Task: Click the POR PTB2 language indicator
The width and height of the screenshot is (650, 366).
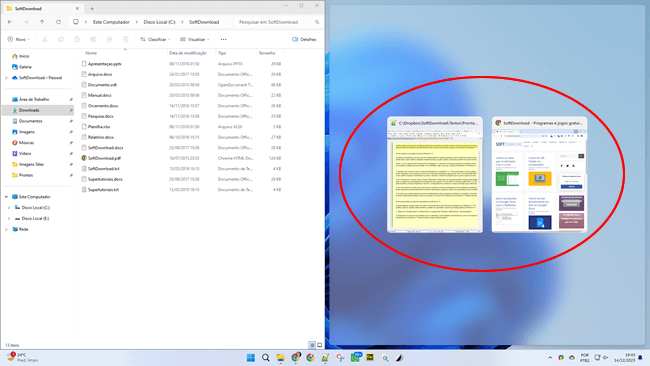Action: (x=585, y=358)
